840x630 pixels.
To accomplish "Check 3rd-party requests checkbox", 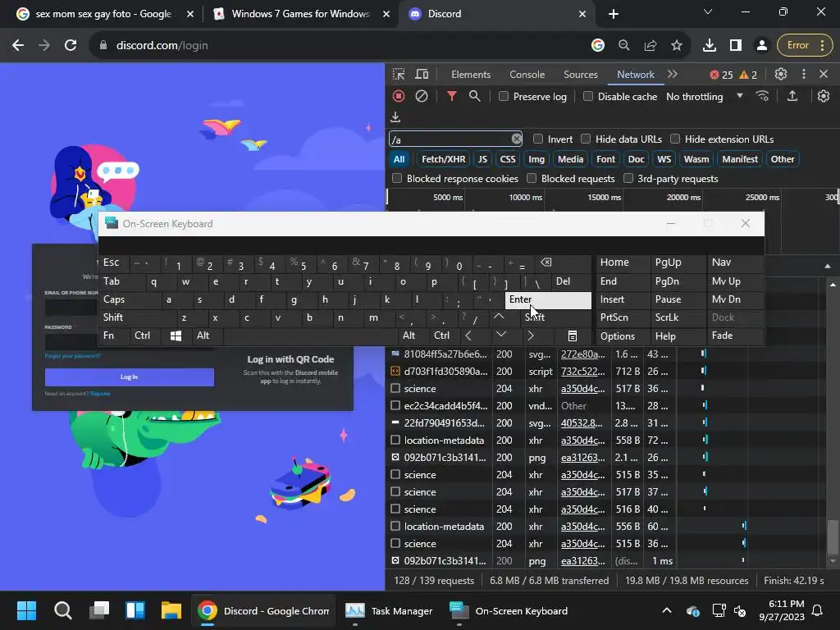I will pyautogui.click(x=628, y=178).
